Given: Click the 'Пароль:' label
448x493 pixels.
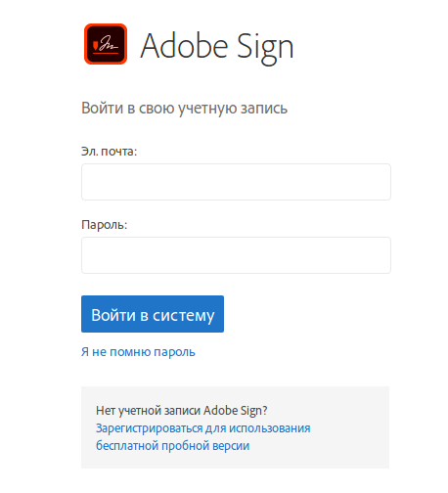Looking at the screenshot, I should point(104,225).
